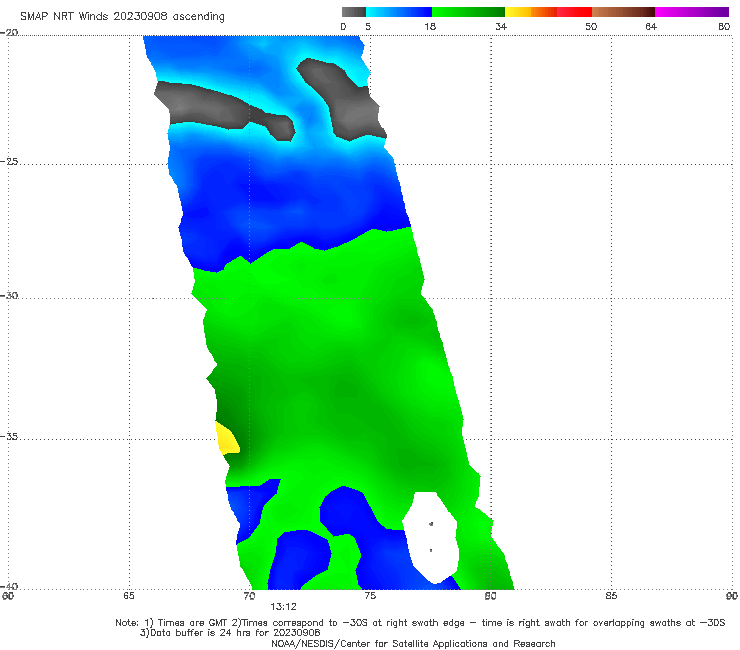Click the longitude label '75'

[x=370, y=596]
